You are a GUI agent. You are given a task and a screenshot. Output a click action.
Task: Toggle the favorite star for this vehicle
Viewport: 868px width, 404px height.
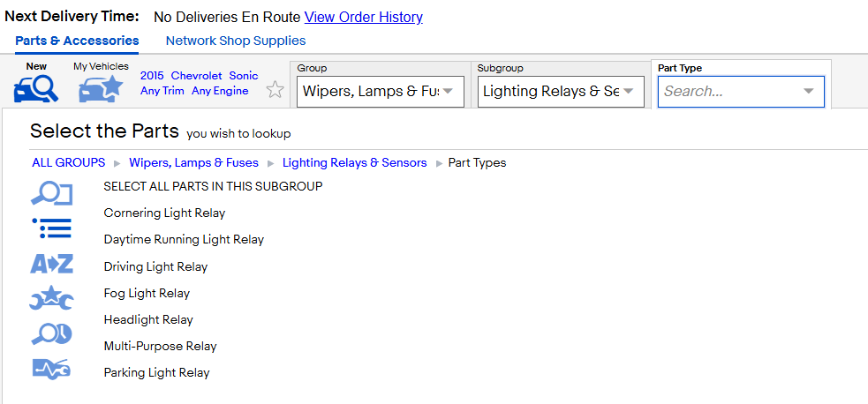(275, 89)
